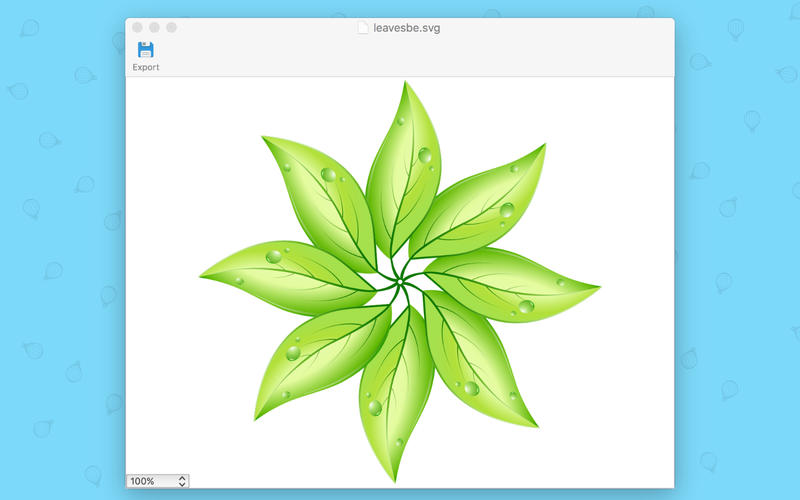Click the leaf flower SVG artwork
Image resolution: width=800 pixels, height=500 pixels.
point(400,282)
